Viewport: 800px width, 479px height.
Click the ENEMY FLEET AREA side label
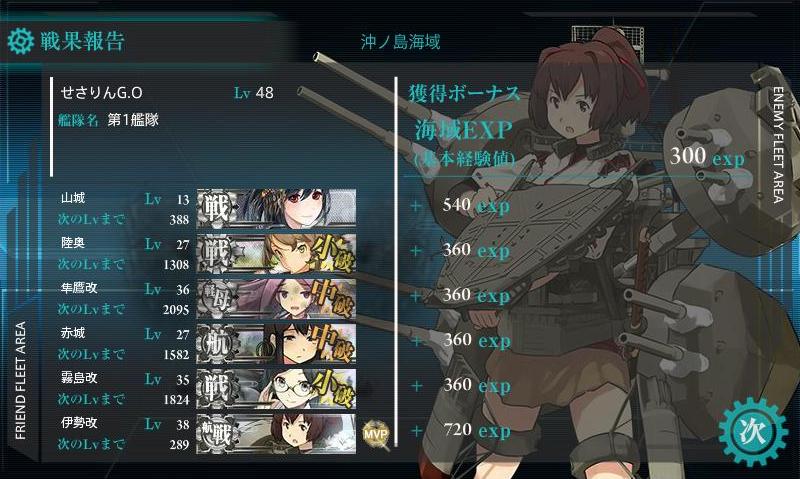pos(779,145)
